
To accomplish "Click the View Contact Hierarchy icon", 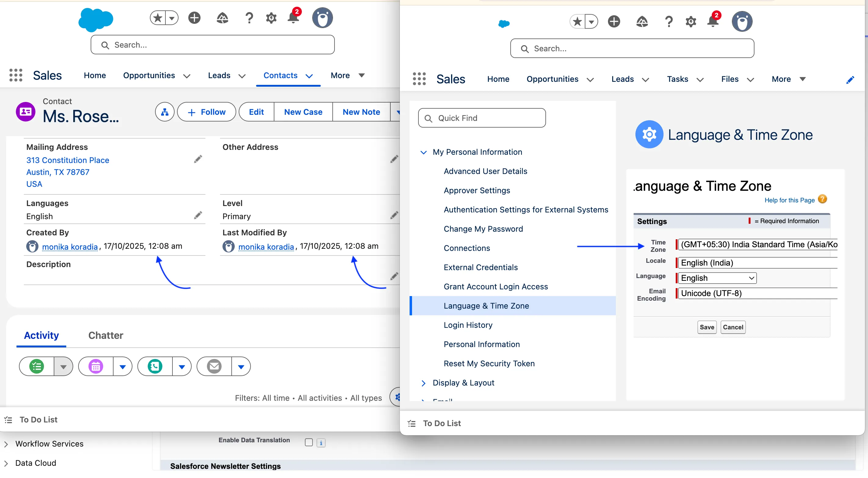I will [165, 112].
